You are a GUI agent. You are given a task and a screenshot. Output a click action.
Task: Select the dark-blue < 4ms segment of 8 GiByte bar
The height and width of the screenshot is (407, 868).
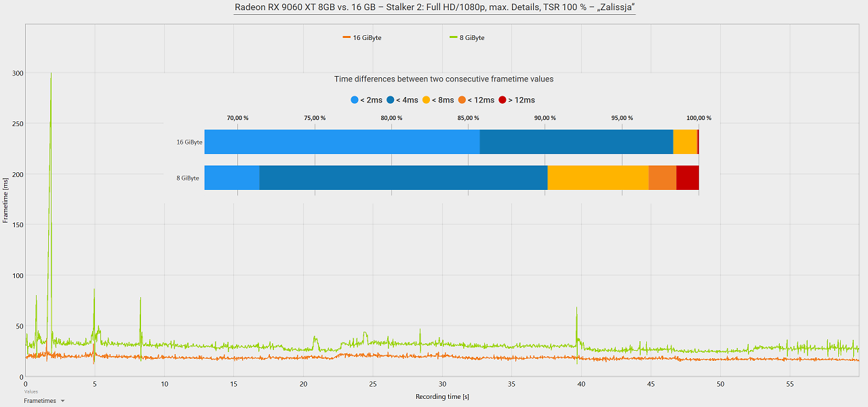[403, 177]
